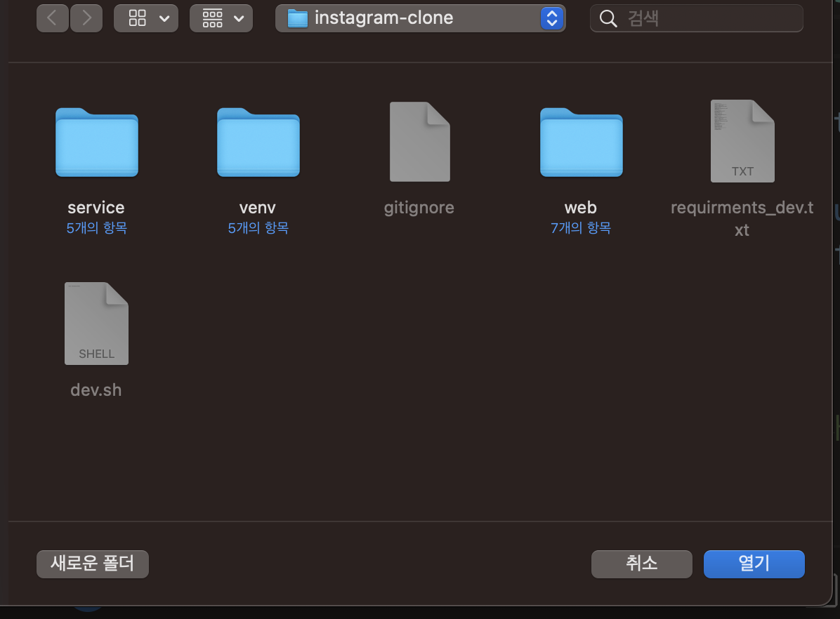Go back with the left arrow button
This screenshot has height=619, width=840.
tap(52, 19)
